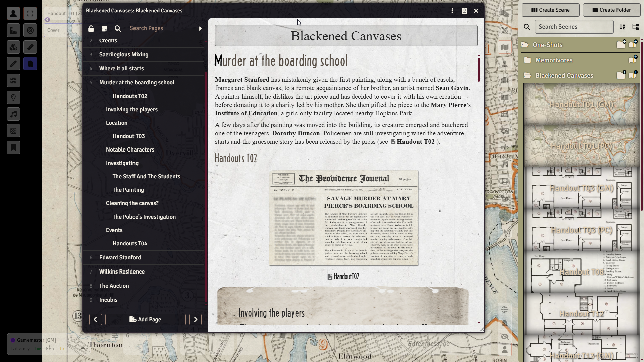The width and height of the screenshot is (644, 362).
Task: Open the journal window three-dot menu
Action: pyautogui.click(x=452, y=11)
